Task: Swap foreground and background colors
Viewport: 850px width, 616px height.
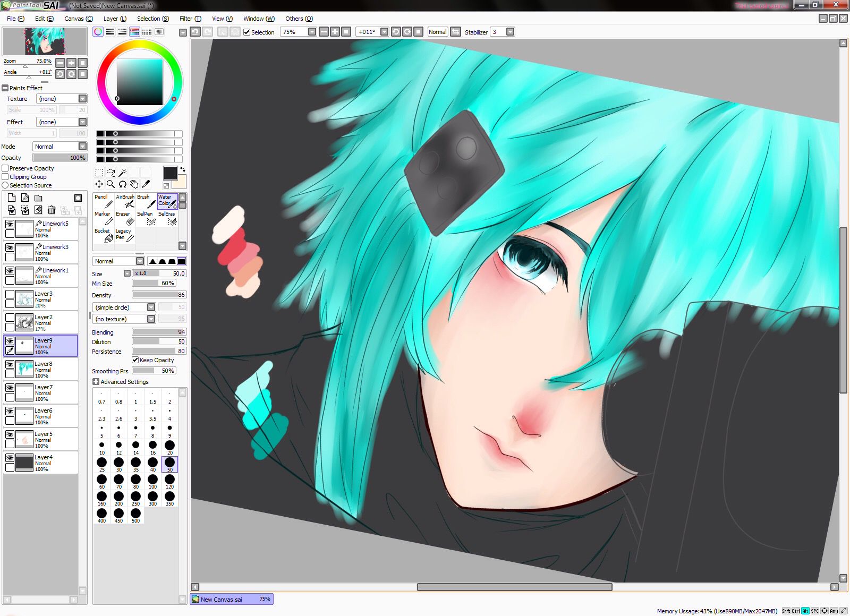Action: pos(182,169)
